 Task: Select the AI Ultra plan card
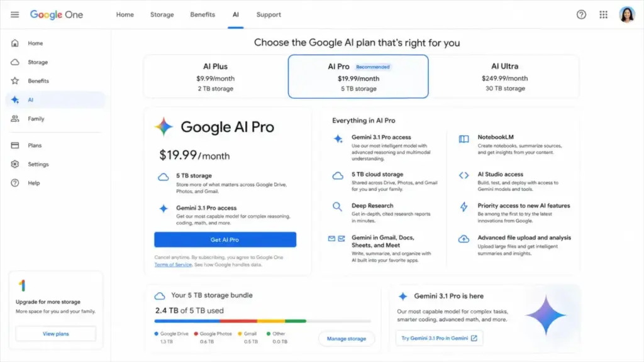click(x=505, y=77)
